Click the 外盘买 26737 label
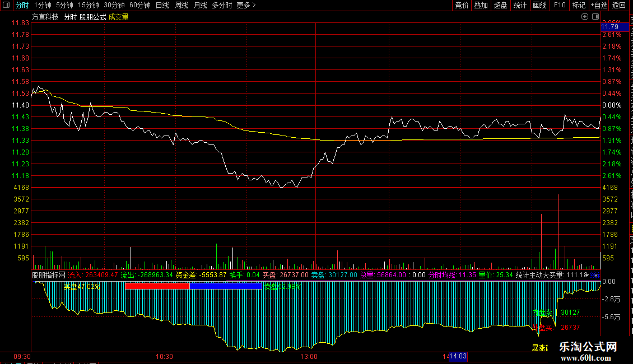 point(556,327)
